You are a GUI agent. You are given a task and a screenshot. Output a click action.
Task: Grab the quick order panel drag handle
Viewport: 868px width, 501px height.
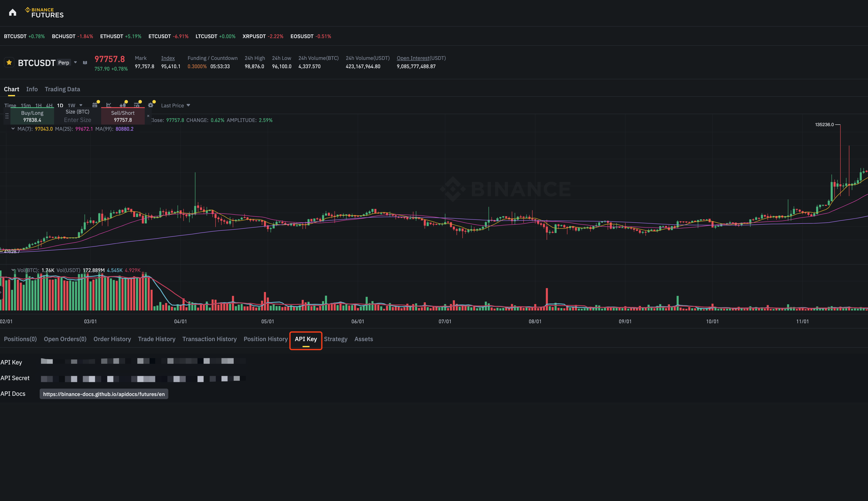click(7, 116)
